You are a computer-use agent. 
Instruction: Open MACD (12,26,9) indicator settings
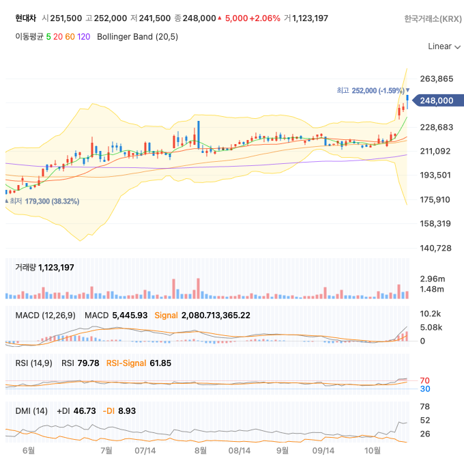[45, 315]
